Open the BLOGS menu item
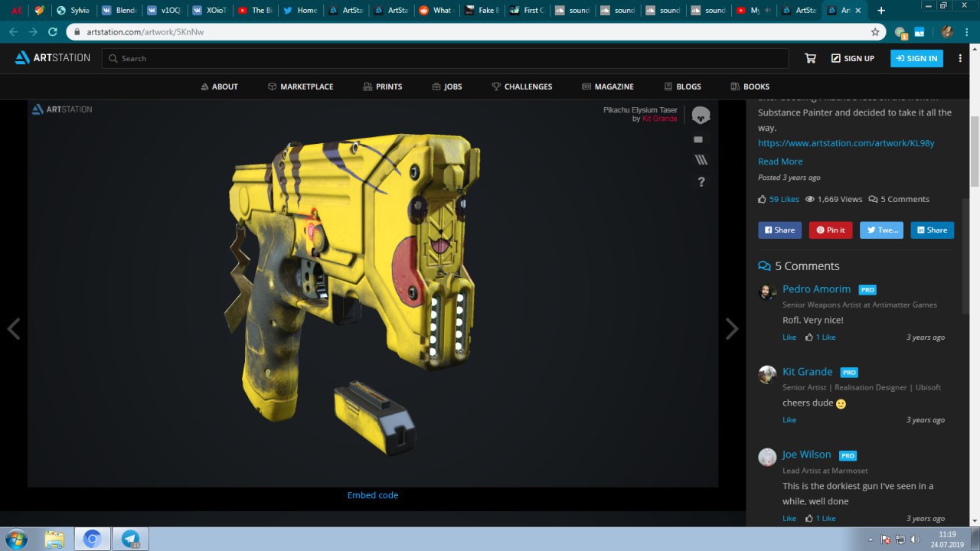This screenshot has width=980, height=551. coord(682,86)
